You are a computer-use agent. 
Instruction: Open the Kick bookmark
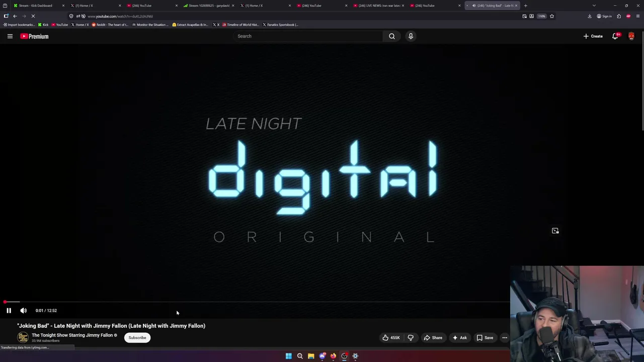click(x=43, y=25)
